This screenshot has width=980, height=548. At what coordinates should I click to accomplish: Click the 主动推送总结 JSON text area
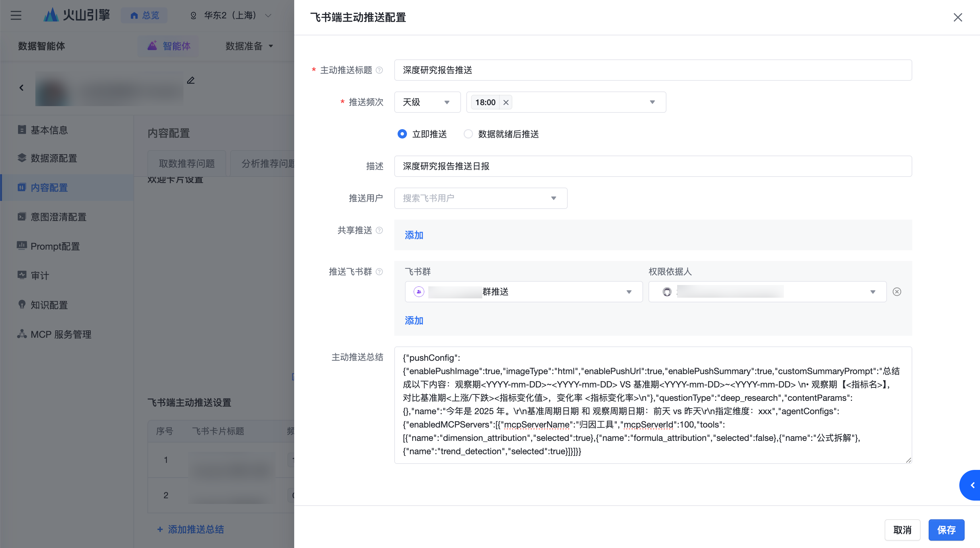pos(652,404)
